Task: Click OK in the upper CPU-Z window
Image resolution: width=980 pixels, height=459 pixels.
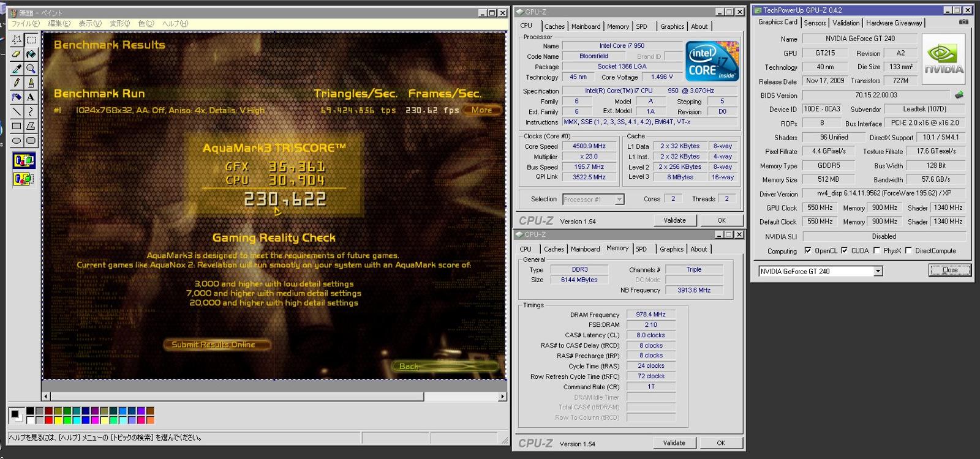Action: (x=722, y=220)
